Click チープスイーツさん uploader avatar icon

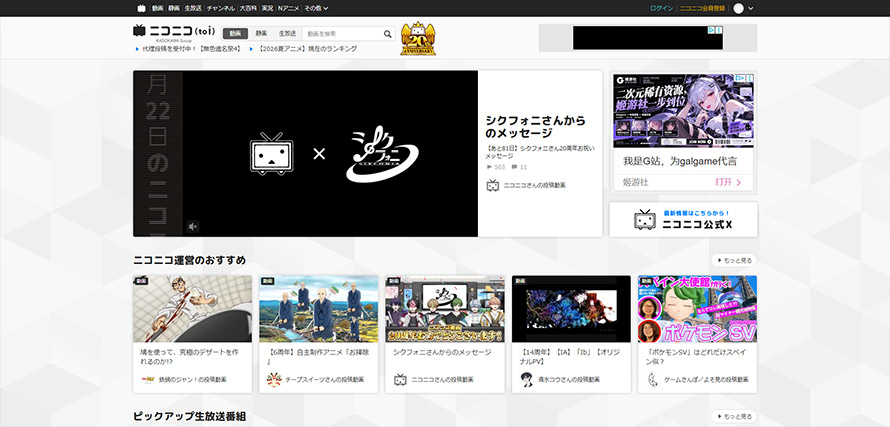click(x=274, y=379)
